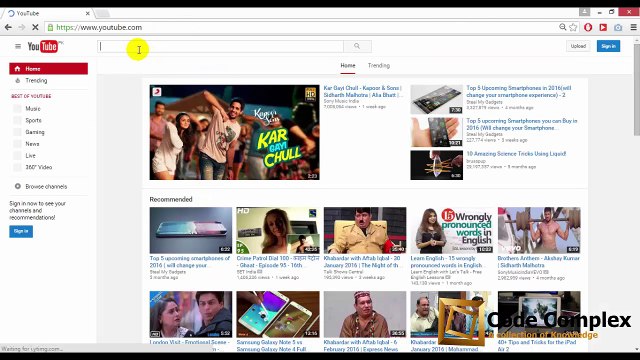Open the Music link in sidebar
Screen dimensions: 640x360
(x=33, y=109)
